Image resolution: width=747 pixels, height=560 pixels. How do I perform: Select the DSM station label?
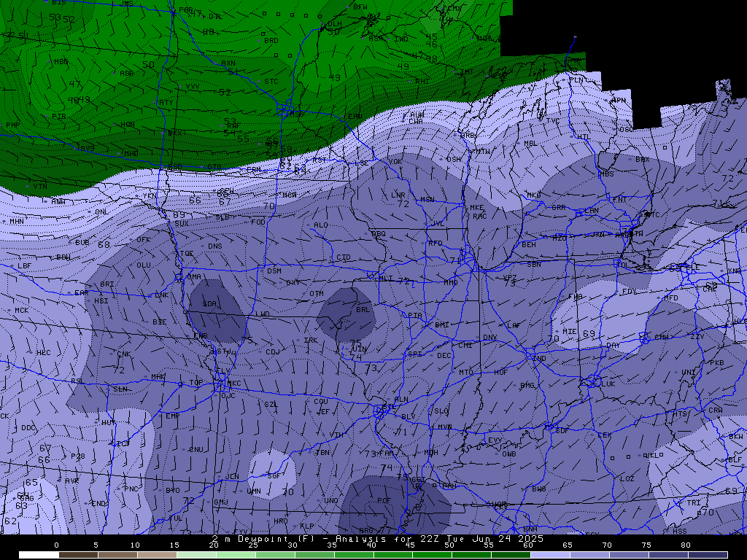pyautogui.click(x=274, y=271)
